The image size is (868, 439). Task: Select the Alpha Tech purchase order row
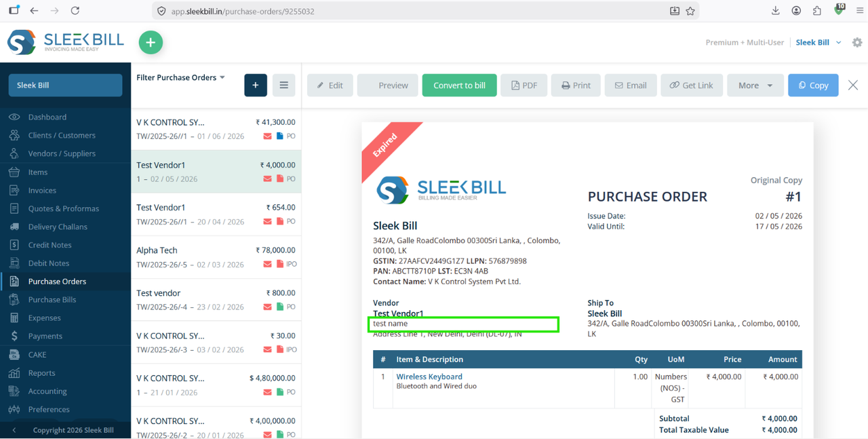tap(216, 256)
